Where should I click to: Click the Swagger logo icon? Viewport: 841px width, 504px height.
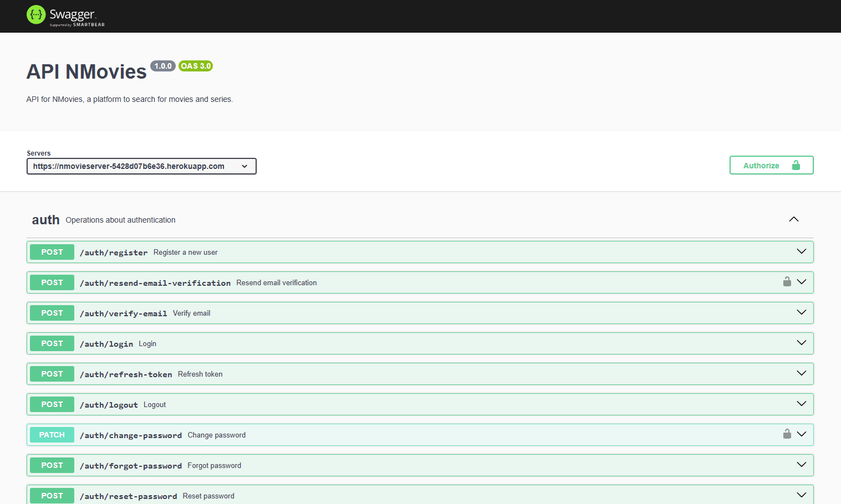pyautogui.click(x=35, y=15)
